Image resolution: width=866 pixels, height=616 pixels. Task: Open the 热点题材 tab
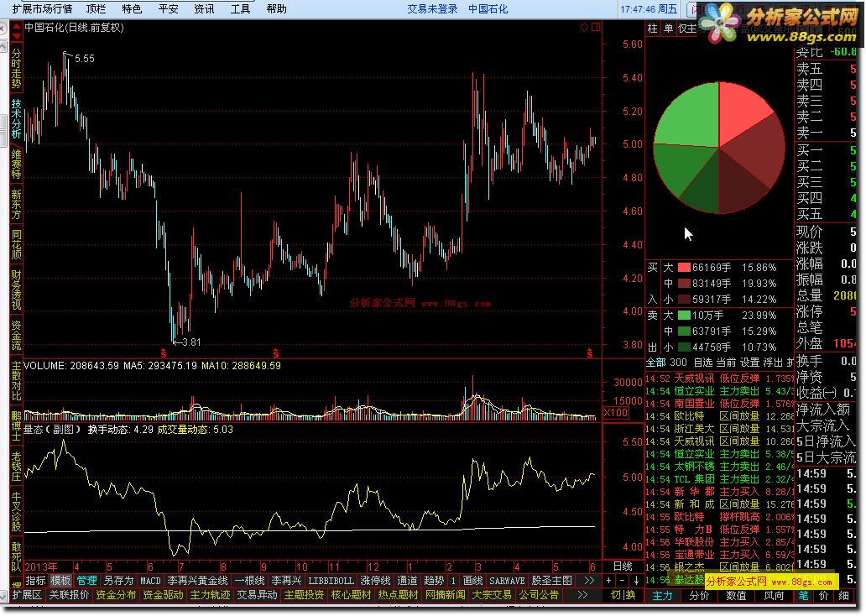(398, 595)
